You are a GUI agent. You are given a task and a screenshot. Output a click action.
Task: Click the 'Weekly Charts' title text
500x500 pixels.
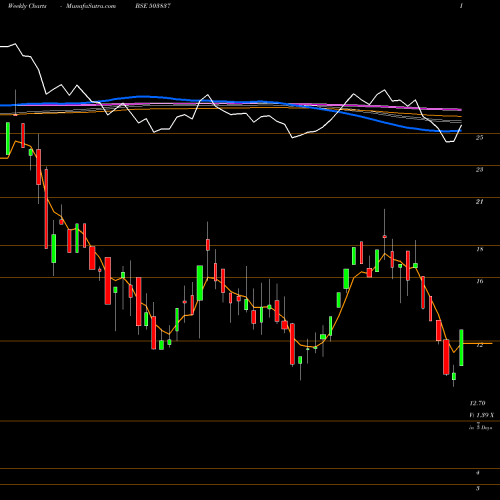[27, 6]
